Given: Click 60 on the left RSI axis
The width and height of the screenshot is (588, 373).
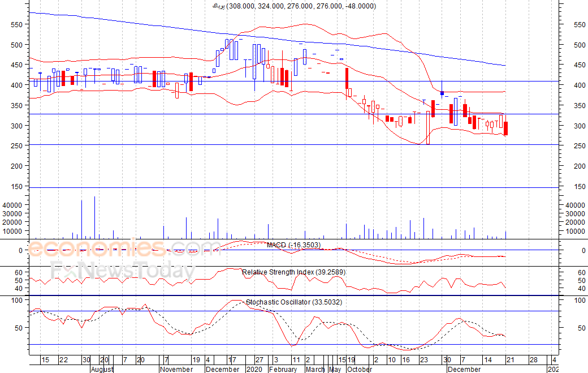Looking at the screenshot, I should tap(19, 273).
